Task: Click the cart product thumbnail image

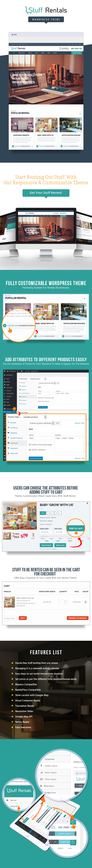Action: tap(9, 602)
